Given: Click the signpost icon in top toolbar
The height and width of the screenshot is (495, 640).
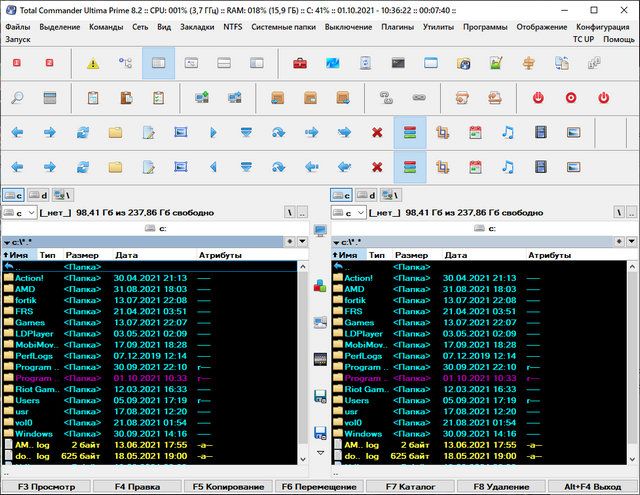Looking at the screenshot, I should [x=529, y=63].
